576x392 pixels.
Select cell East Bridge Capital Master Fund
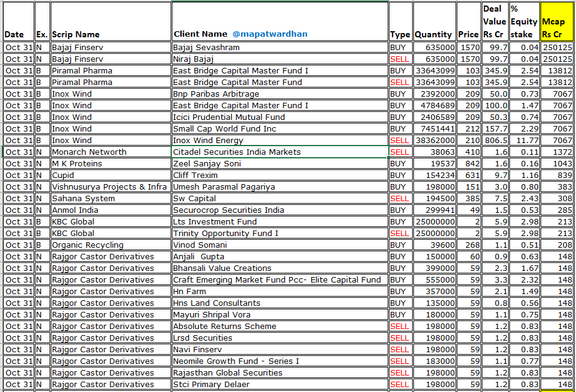tap(280, 83)
